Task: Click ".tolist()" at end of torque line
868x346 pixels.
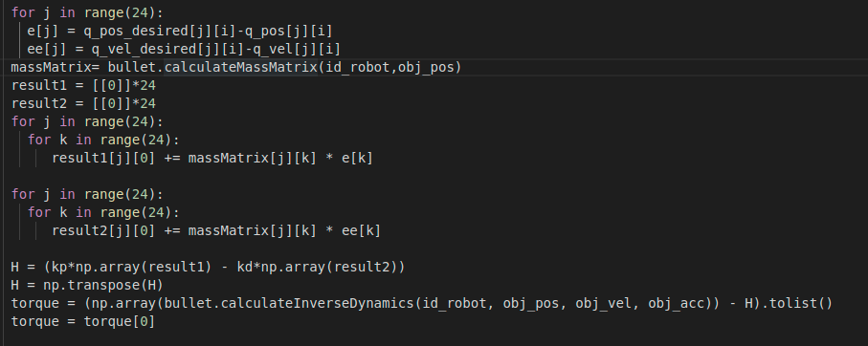Action: tap(796, 303)
